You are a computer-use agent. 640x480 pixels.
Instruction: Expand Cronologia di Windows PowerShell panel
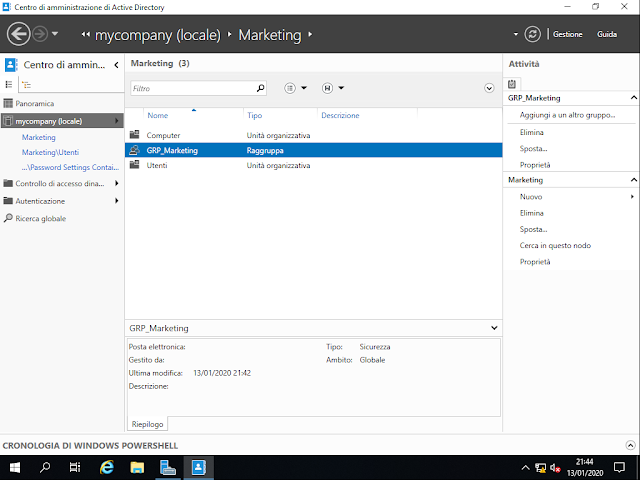(630, 445)
